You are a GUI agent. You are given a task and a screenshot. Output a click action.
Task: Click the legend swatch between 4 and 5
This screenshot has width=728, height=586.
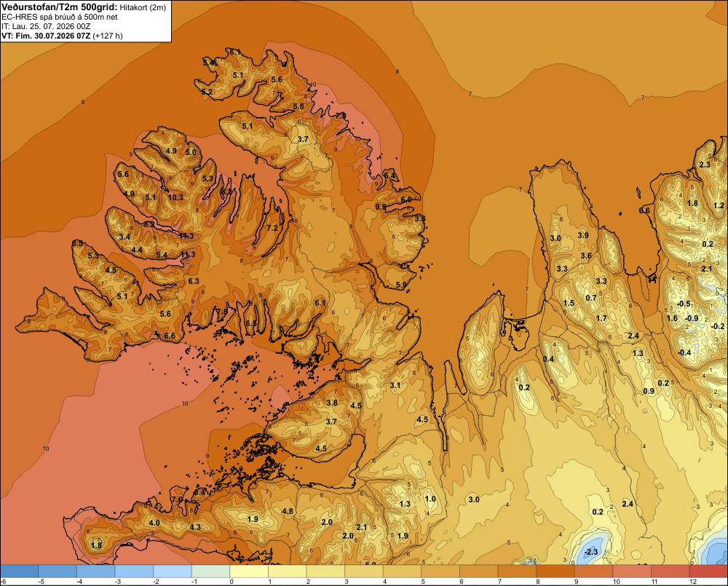(x=403, y=571)
